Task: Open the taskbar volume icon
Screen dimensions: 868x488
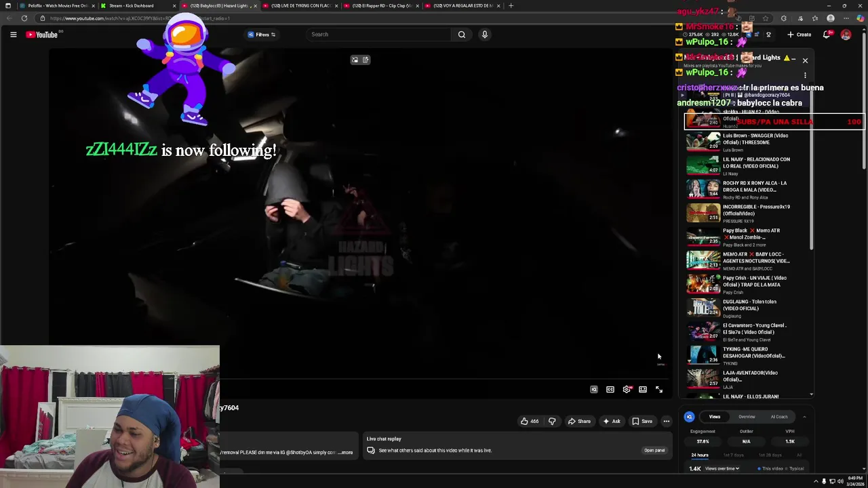Action: (x=840, y=481)
